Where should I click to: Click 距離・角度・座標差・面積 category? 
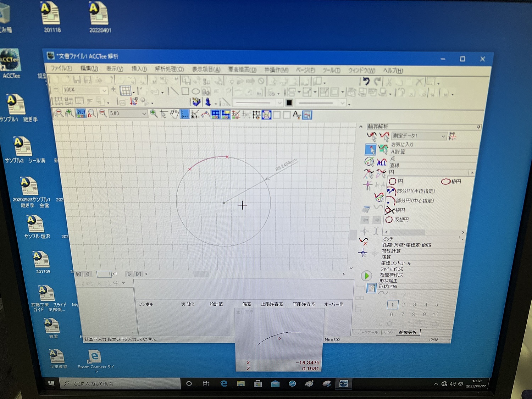click(x=406, y=245)
